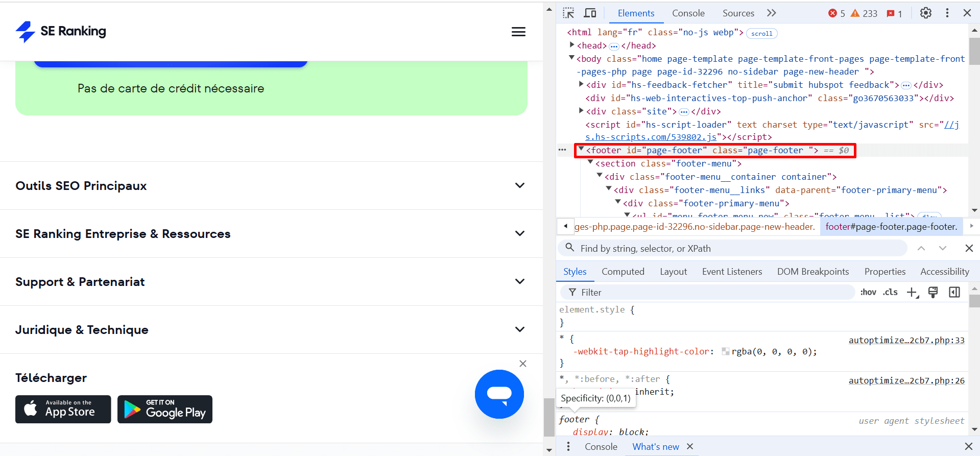The height and width of the screenshot is (456, 980).
Task: Click the warnings count triangle icon
Action: 855,13
